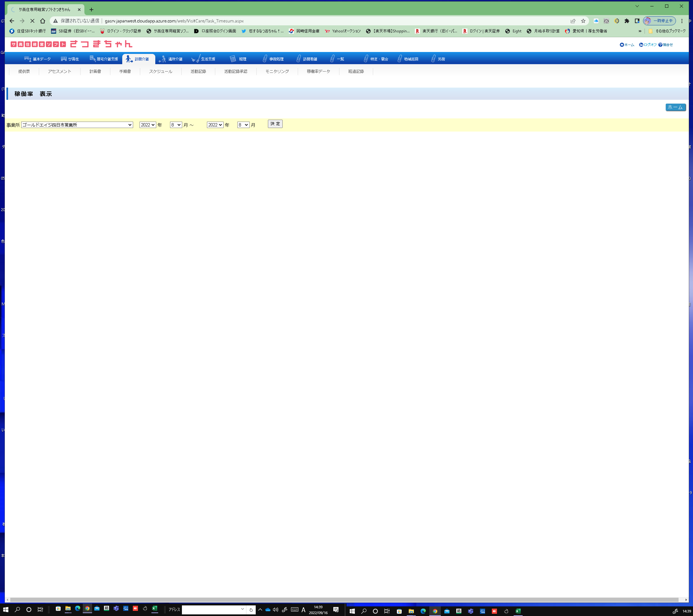This screenshot has width=693, height=616.
Task: Open the start month dropdown
Action: [175, 125]
